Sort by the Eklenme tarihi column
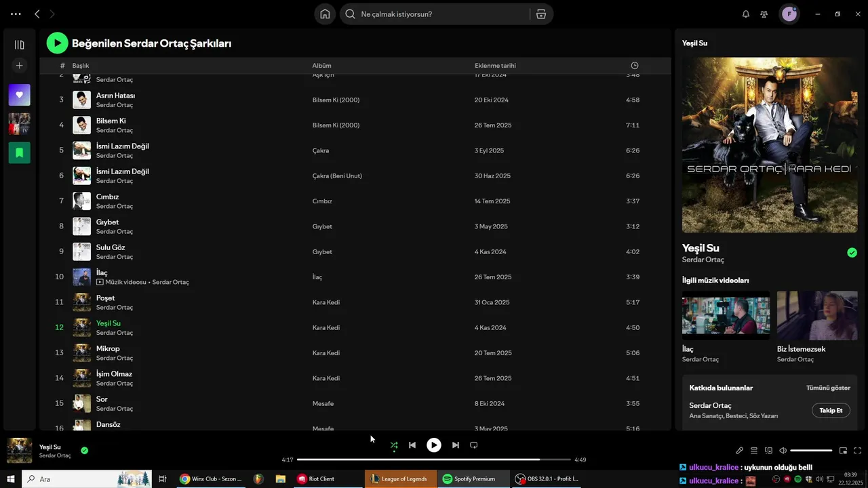 [x=495, y=66]
